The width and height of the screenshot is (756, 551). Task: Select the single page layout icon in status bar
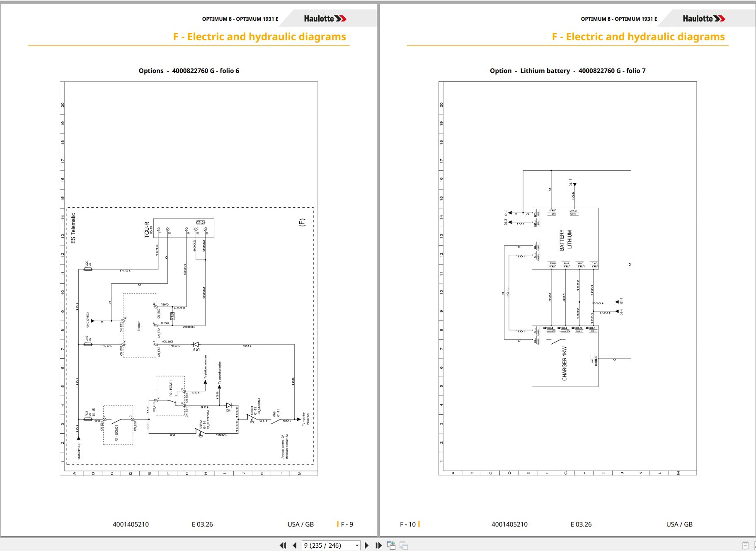(x=745, y=546)
